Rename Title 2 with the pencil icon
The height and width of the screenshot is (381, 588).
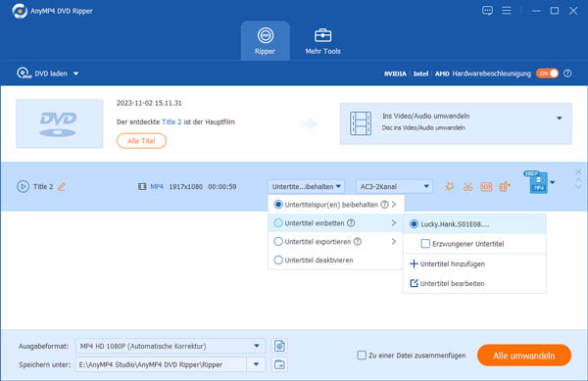(x=62, y=186)
